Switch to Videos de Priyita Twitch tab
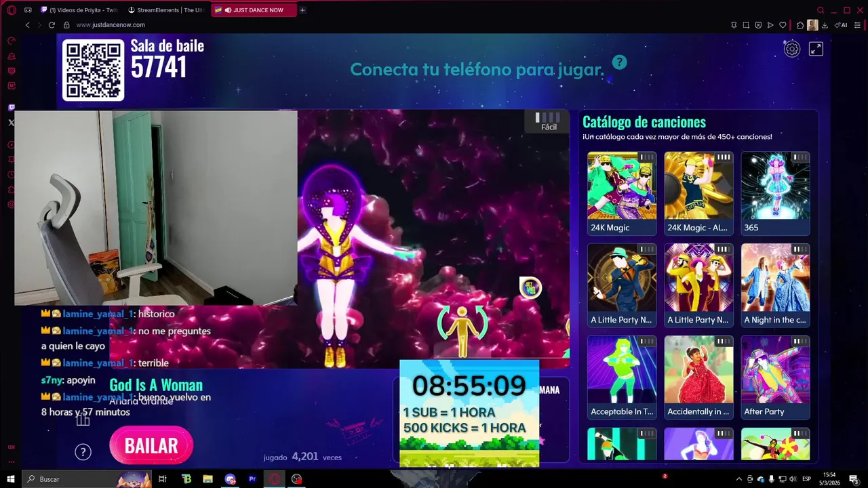Viewport: 868px width, 488px height. (80, 10)
